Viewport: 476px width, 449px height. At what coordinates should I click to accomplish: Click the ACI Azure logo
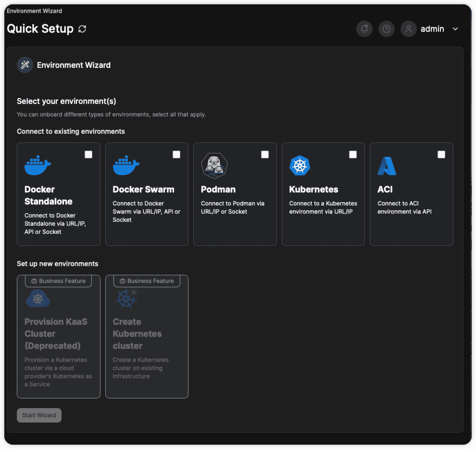(x=387, y=166)
